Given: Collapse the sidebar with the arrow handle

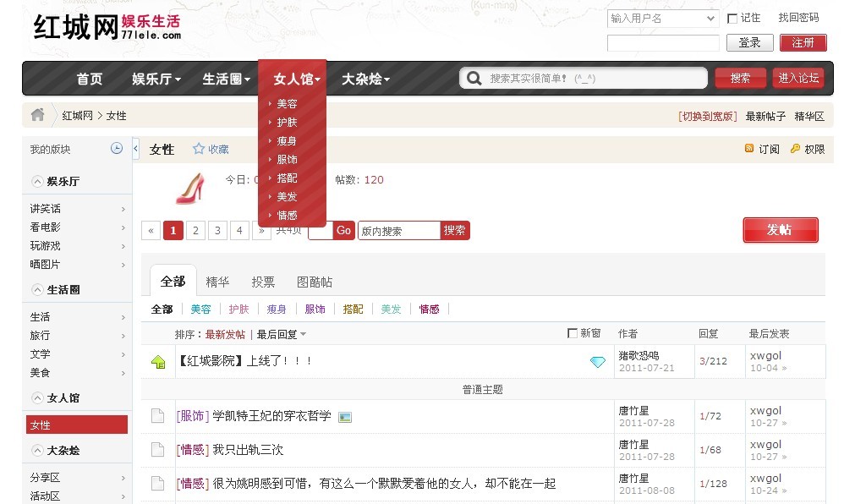Looking at the screenshot, I should point(136,148).
